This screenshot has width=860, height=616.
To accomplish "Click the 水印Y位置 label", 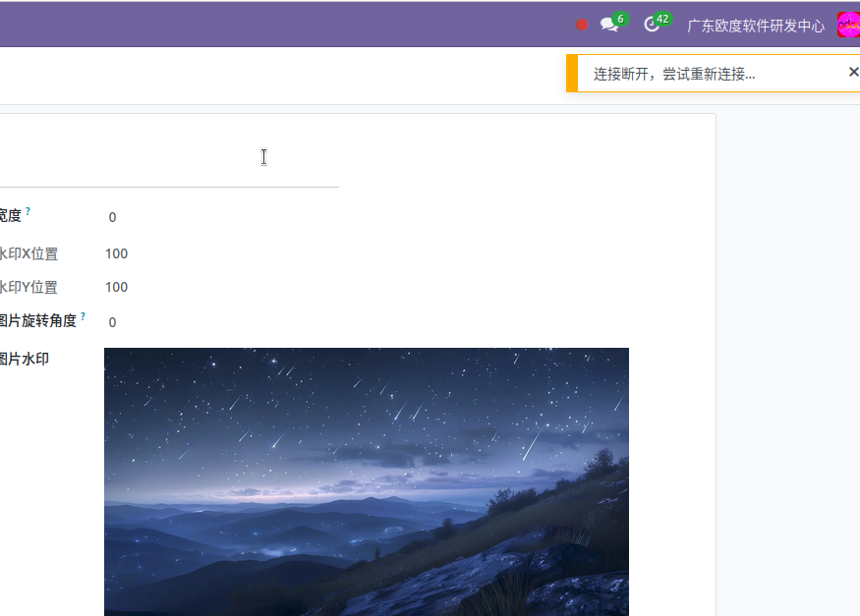I will [29, 287].
